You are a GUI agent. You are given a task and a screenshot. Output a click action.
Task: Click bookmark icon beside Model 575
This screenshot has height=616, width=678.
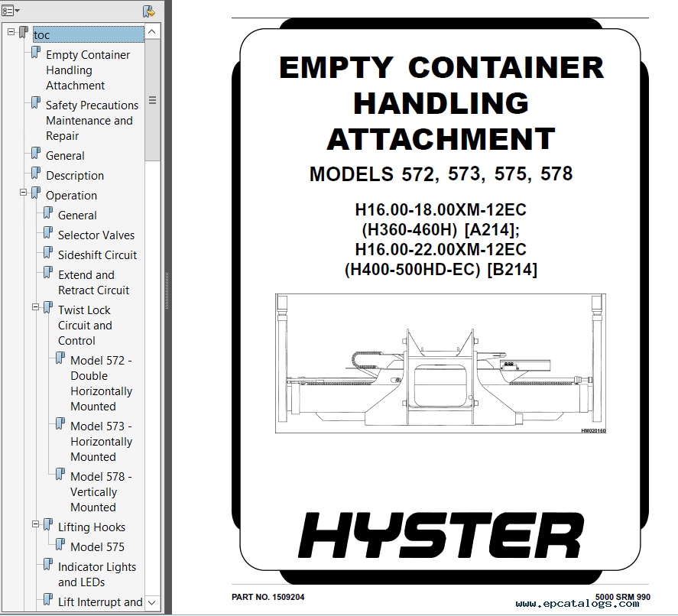point(60,544)
